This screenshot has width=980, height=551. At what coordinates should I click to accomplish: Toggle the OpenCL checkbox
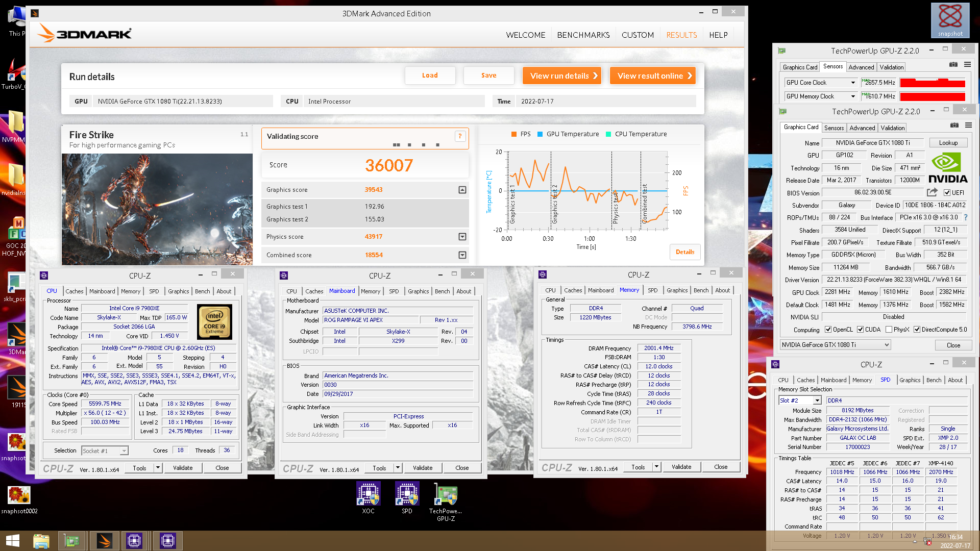pyautogui.click(x=828, y=330)
